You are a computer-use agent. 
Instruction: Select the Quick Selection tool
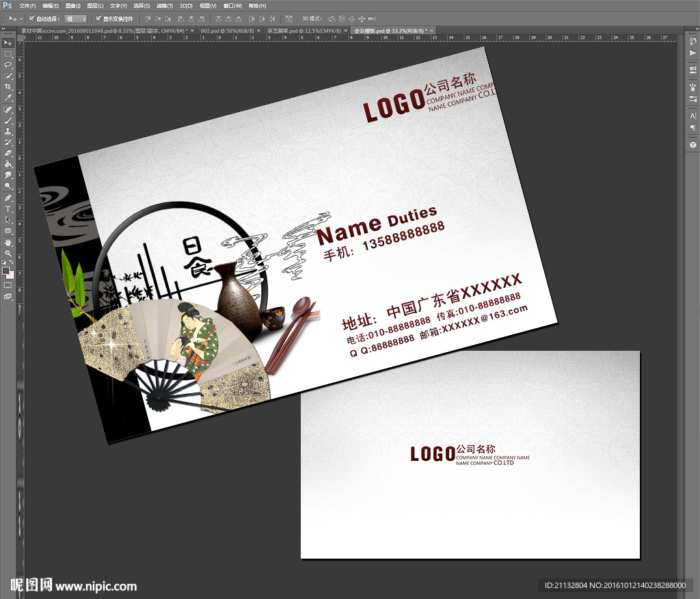point(8,76)
